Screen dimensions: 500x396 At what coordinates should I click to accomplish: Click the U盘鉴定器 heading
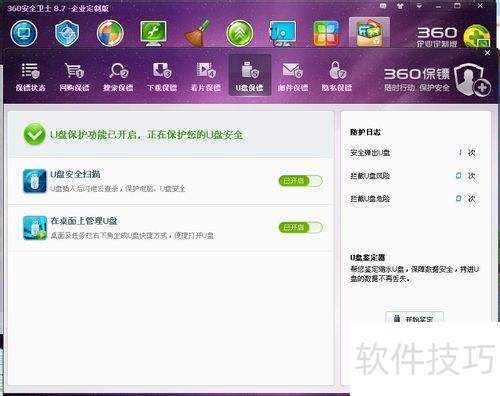tap(367, 258)
